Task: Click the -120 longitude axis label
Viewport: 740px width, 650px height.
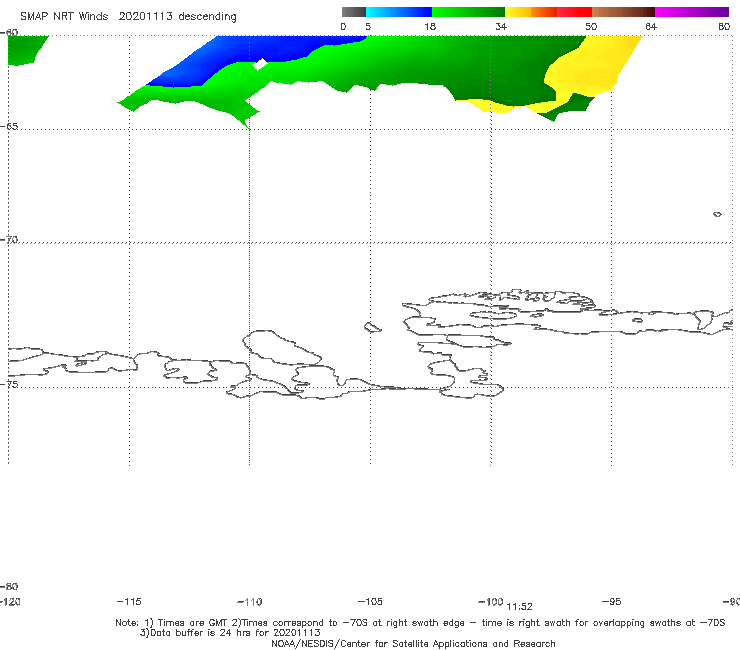Action: [10, 601]
